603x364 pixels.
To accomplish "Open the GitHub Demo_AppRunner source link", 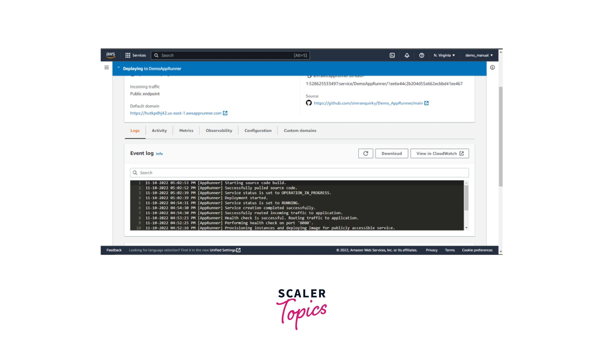I will [x=368, y=103].
